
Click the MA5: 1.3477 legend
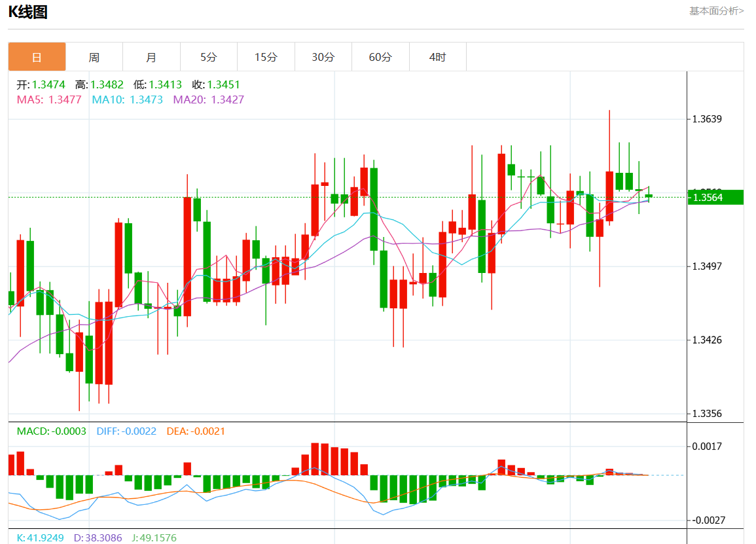click(49, 100)
